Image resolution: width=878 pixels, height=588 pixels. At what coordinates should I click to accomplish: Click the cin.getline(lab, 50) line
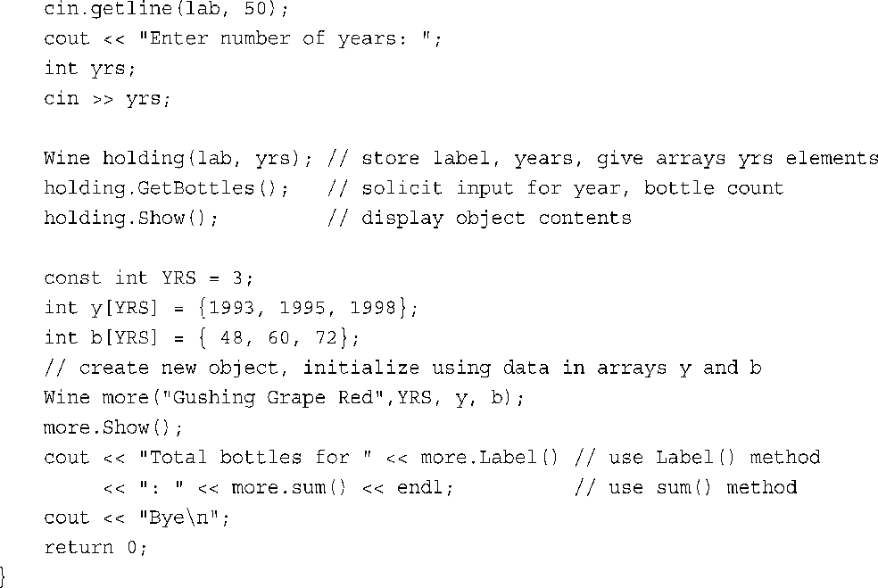click(x=166, y=8)
